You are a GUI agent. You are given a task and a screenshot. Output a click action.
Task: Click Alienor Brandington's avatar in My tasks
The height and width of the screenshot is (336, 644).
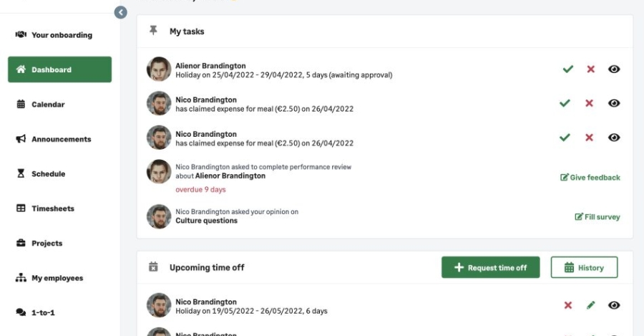pyautogui.click(x=159, y=69)
